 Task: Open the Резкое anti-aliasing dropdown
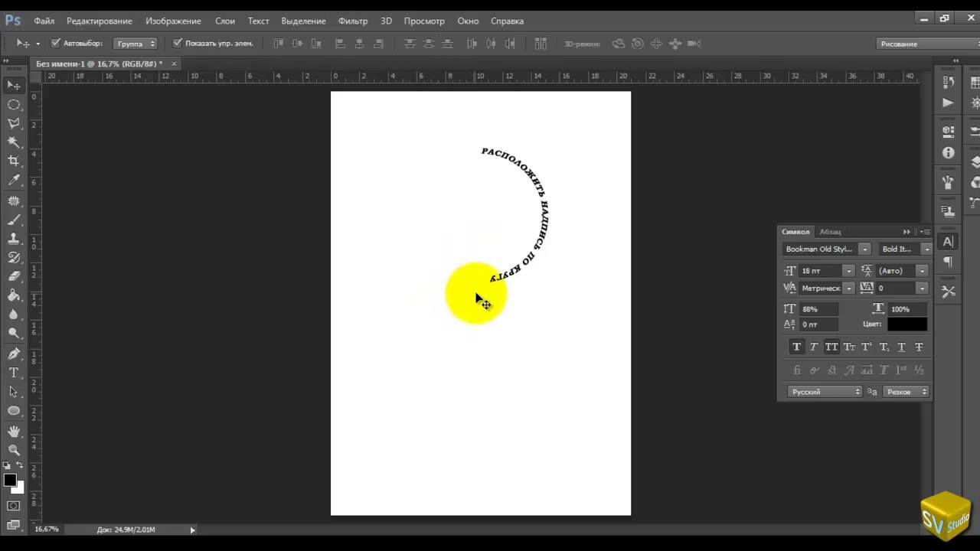[906, 392]
